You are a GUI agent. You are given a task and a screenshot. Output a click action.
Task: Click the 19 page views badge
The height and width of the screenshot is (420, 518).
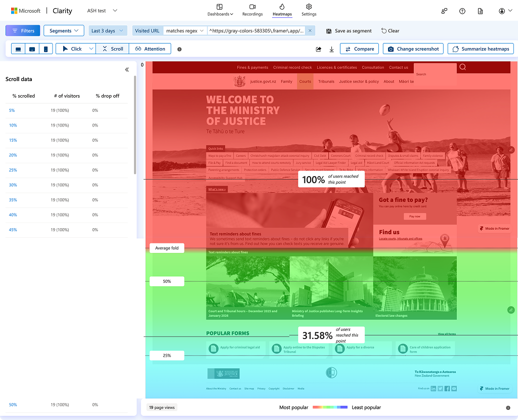[162, 407]
